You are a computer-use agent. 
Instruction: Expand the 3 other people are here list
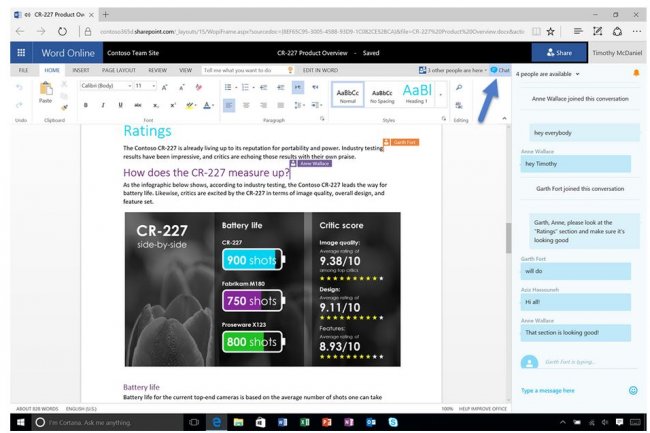coord(453,70)
